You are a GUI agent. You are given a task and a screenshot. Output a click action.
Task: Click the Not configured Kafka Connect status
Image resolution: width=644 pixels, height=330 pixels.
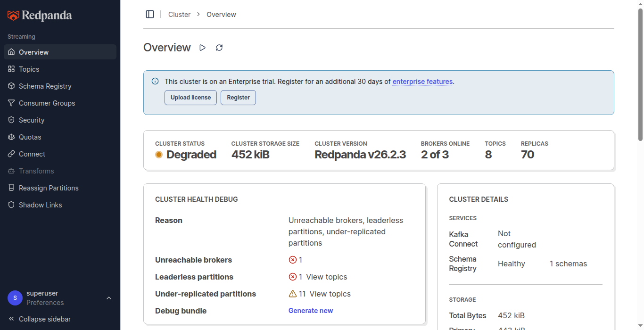coord(517,239)
